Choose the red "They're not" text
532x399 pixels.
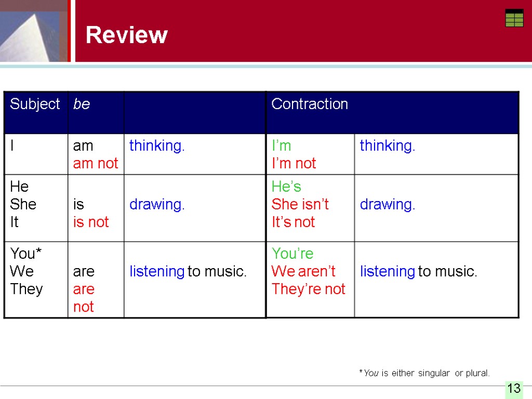coord(308,289)
